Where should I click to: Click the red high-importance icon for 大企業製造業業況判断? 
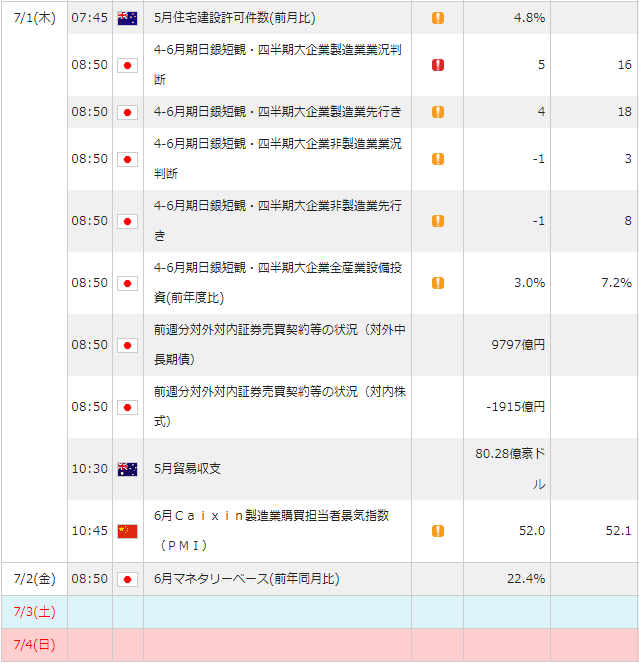(x=438, y=65)
